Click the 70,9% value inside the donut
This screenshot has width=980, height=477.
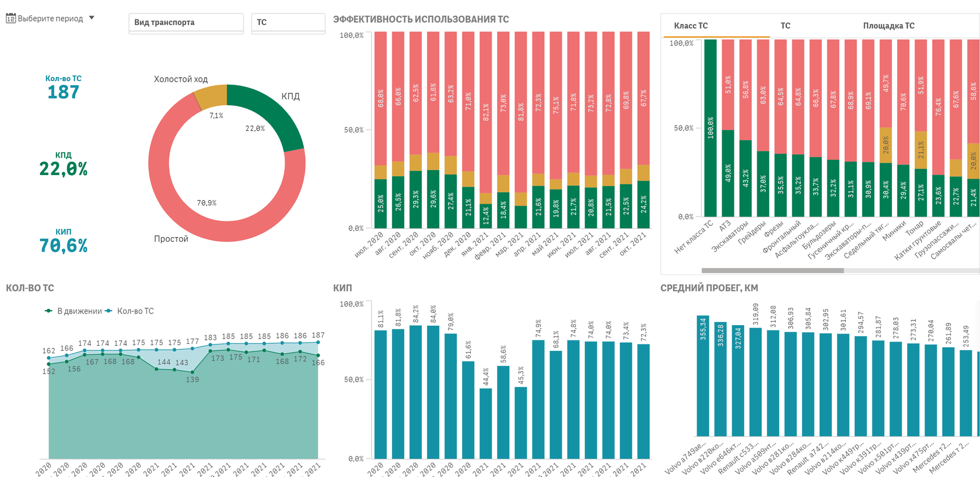coord(206,203)
